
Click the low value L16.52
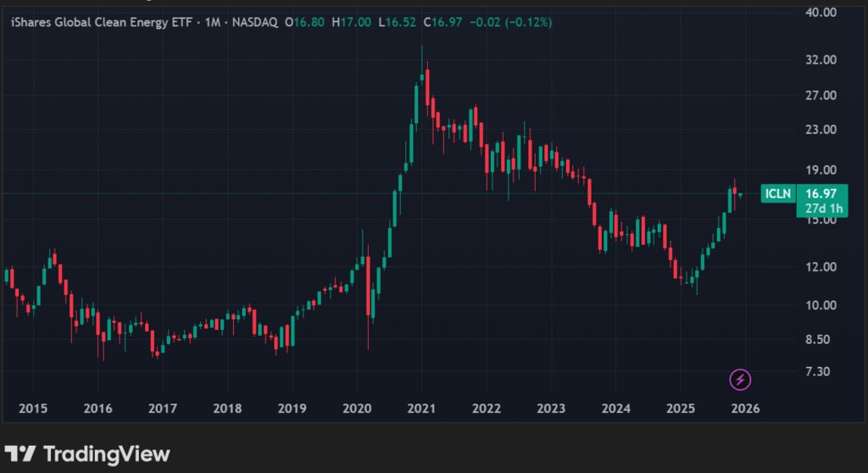[397, 22]
